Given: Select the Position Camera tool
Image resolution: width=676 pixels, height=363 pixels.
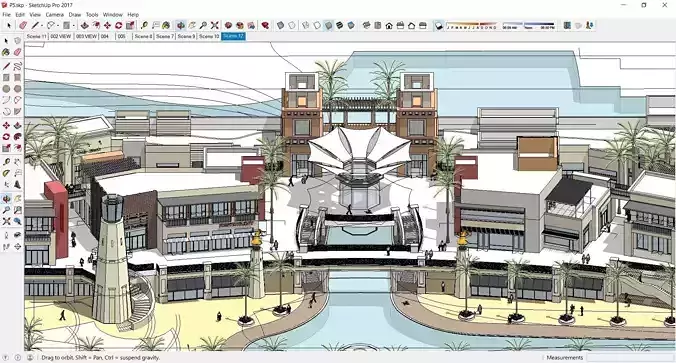Looking at the screenshot, I should (6, 235).
